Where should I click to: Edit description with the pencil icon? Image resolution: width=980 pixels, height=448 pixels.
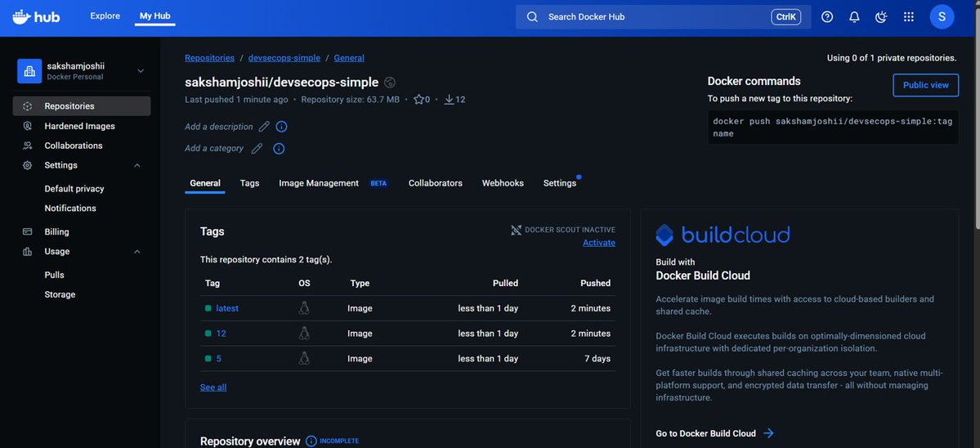pos(264,127)
